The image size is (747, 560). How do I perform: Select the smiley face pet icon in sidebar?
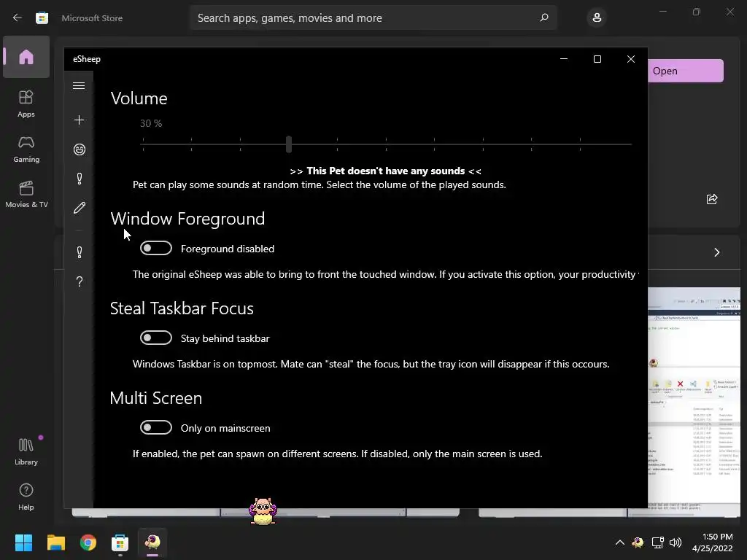tap(79, 149)
